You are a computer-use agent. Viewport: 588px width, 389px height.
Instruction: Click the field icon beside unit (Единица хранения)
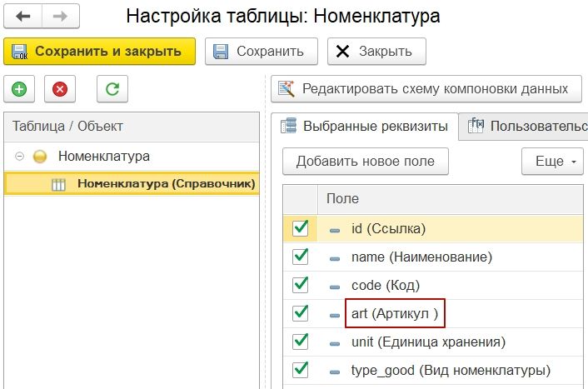[x=335, y=344]
